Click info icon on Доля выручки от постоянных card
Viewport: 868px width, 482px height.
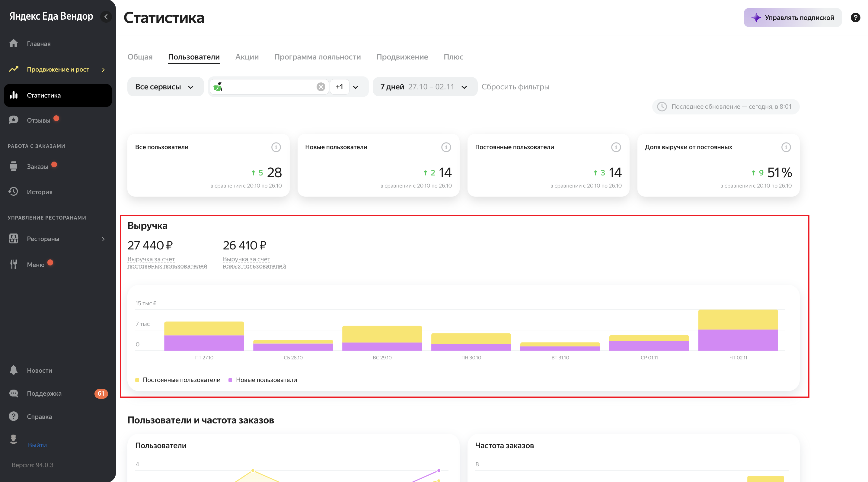click(786, 147)
